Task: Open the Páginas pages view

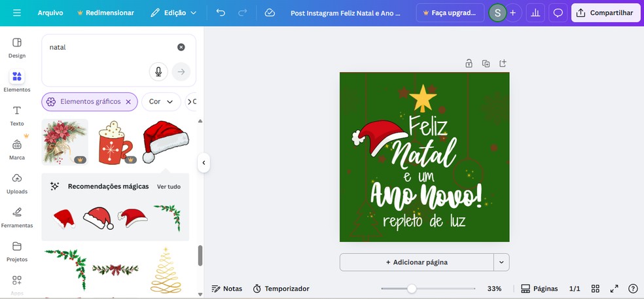Action: click(539, 289)
